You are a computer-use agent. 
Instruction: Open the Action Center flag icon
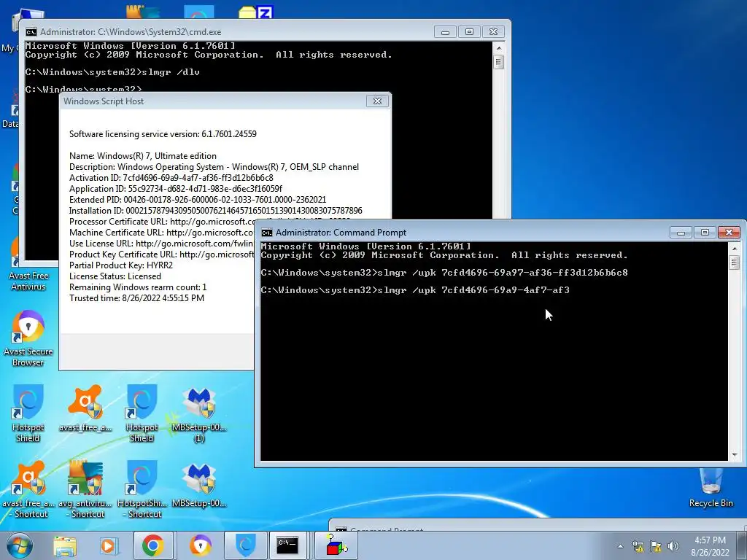coord(656,546)
